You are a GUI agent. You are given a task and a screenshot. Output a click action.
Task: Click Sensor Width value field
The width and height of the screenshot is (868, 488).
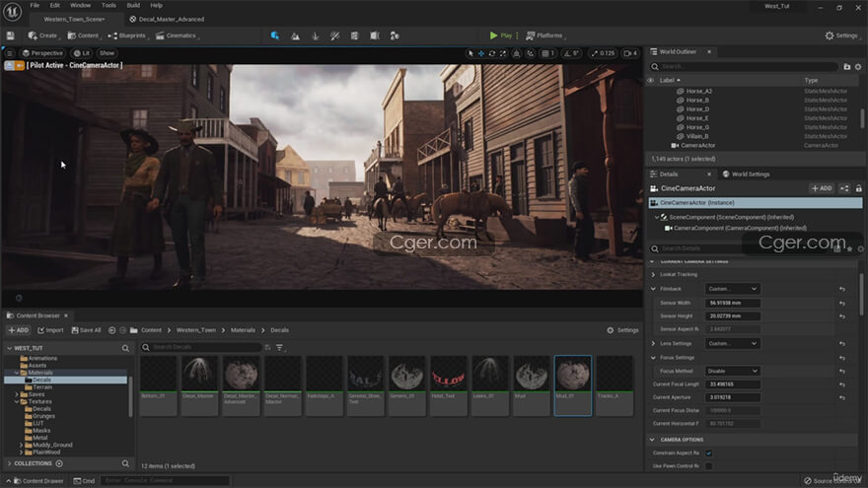click(732, 304)
